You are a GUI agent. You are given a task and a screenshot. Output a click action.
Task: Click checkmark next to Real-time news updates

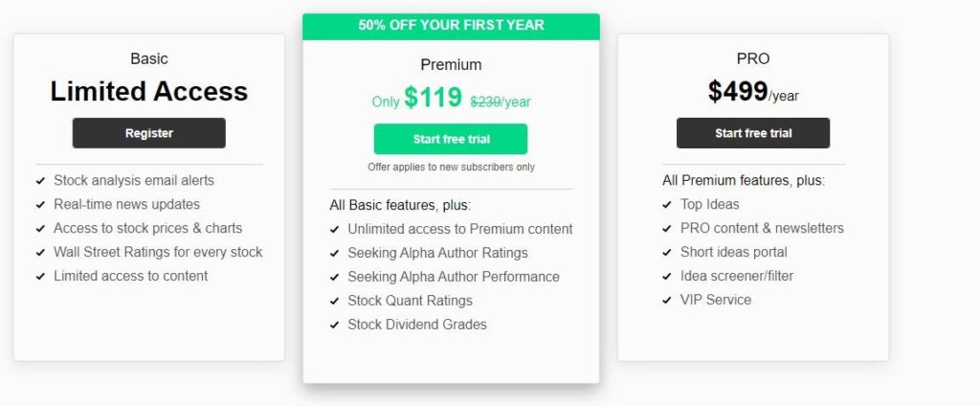[40, 205]
